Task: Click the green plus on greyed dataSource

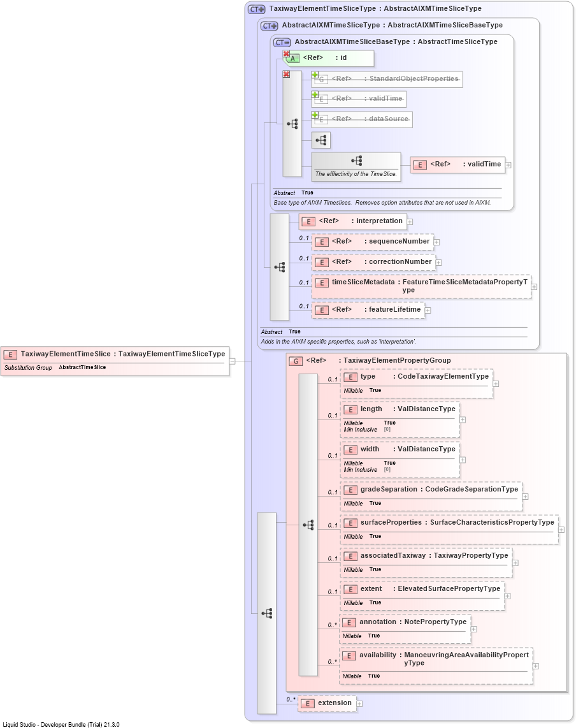Action: click(315, 115)
